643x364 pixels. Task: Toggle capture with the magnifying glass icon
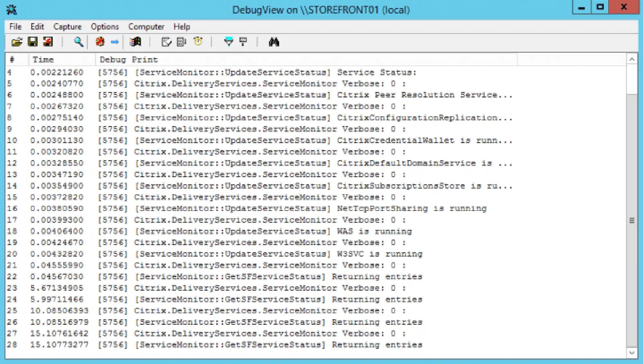(78, 42)
